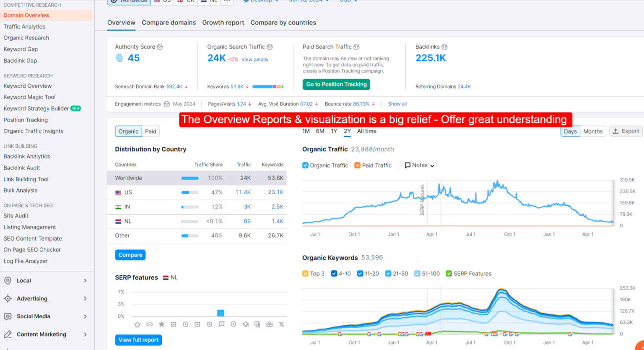Click the local pack pin SERP icon
The height and width of the screenshot is (350, 644).
233,324
